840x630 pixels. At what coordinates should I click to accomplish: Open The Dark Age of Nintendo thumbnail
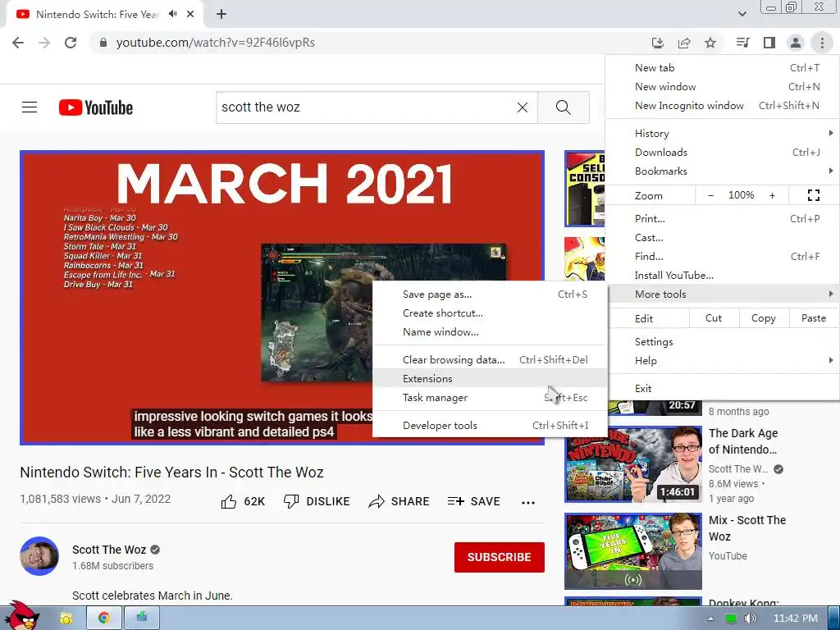(633, 464)
